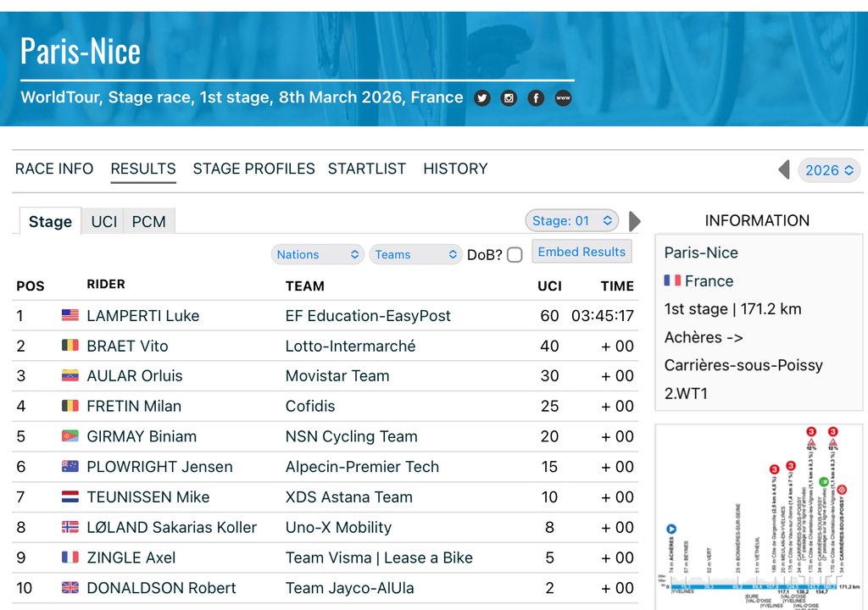This screenshot has width=868, height=610.
Task: Open rider GIRMAY Biniam
Action: [x=142, y=436]
